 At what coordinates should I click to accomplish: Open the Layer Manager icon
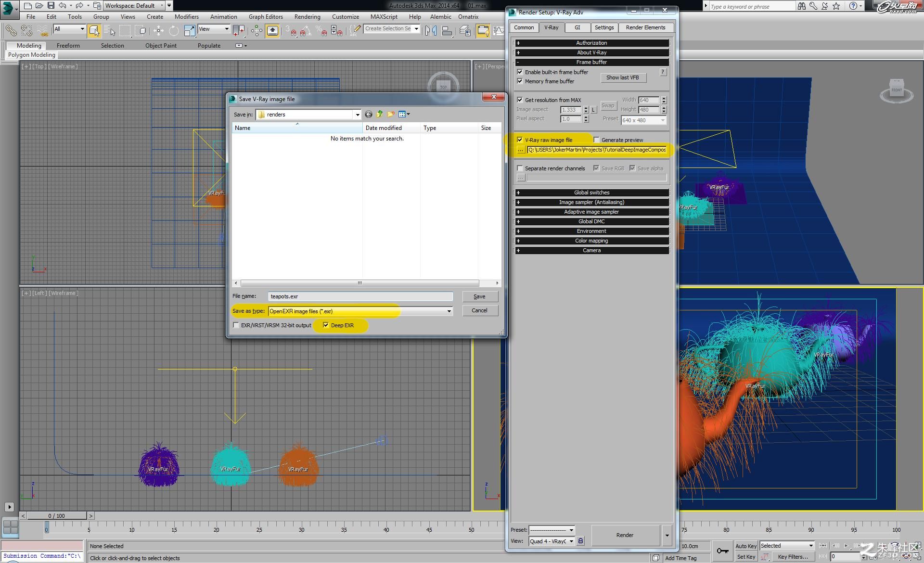(465, 31)
